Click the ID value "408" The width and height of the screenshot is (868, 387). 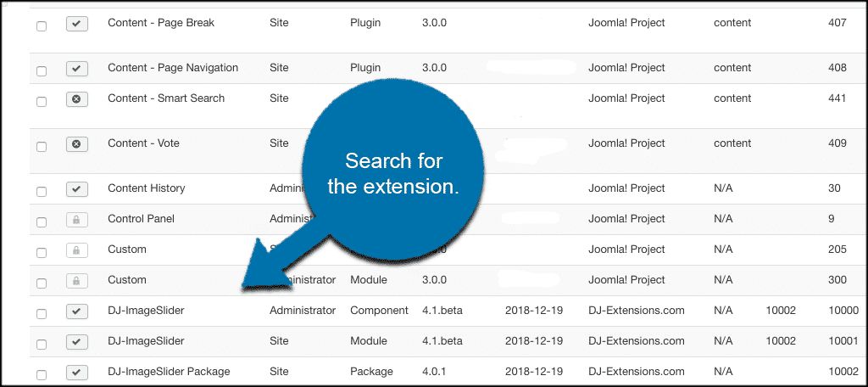pos(837,68)
